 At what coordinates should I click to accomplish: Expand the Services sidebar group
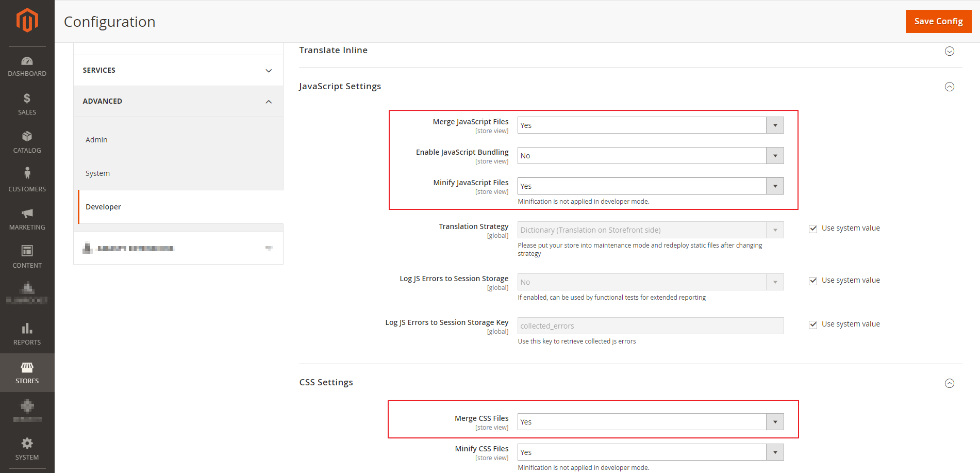point(178,70)
